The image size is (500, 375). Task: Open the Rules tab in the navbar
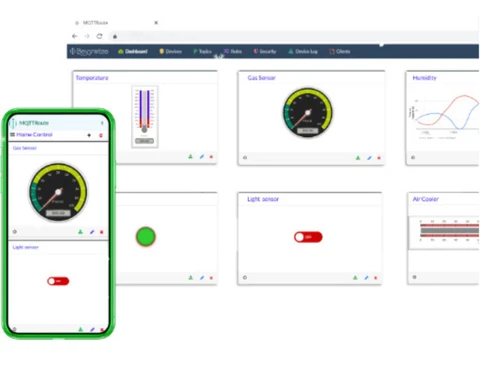point(233,51)
